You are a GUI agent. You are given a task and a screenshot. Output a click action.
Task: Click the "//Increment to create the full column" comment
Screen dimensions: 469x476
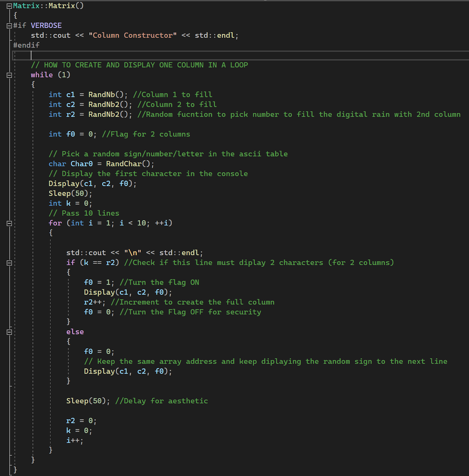pyautogui.click(x=192, y=302)
